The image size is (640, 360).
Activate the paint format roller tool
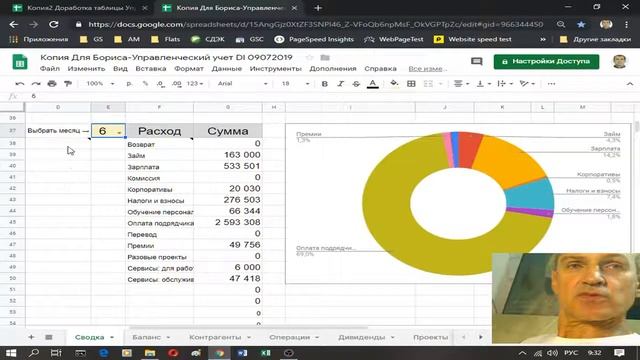68,84
